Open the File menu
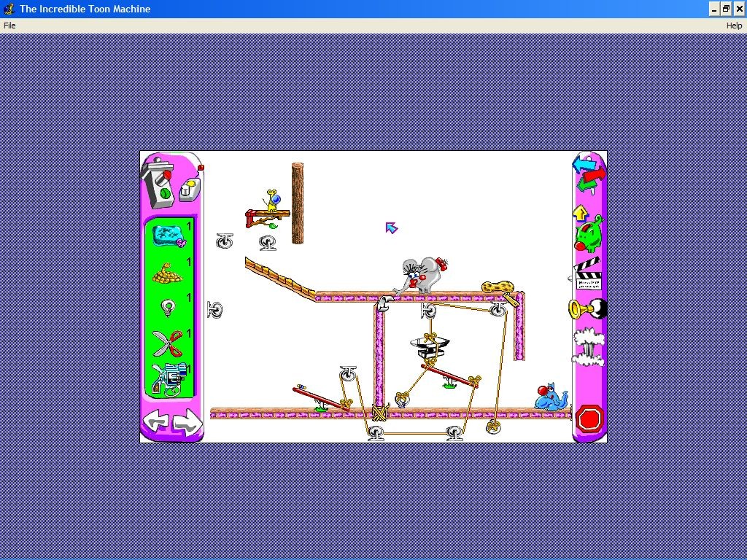 (x=9, y=26)
